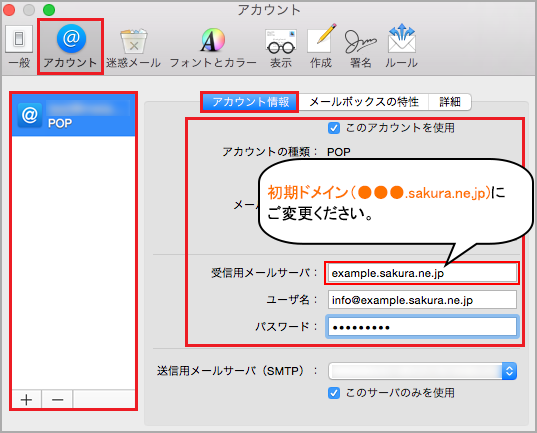This screenshot has height=433, width=537.
Task: Open the 一般 (General) preferences pane
Action: click(x=19, y=47)
